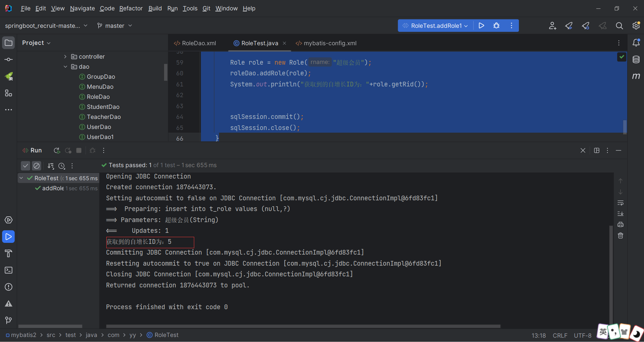
Task: Run the RoleTest.addRole1 configuration
Action: point(481,25)
